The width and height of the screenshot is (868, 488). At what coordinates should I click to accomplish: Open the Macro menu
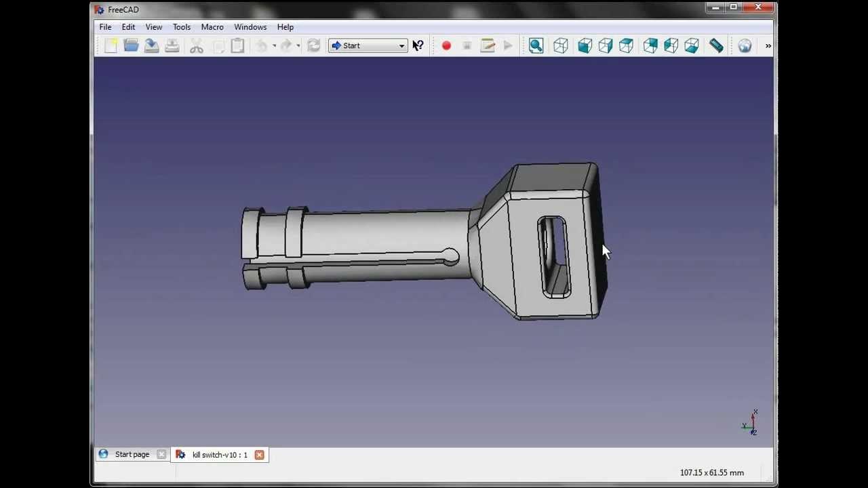point(212,27)
